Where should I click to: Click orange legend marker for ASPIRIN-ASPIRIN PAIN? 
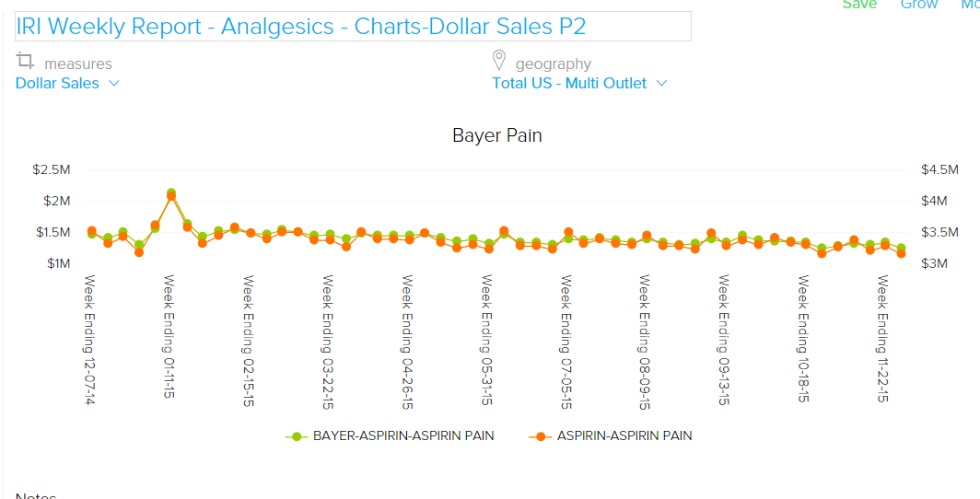coord(541,435)
